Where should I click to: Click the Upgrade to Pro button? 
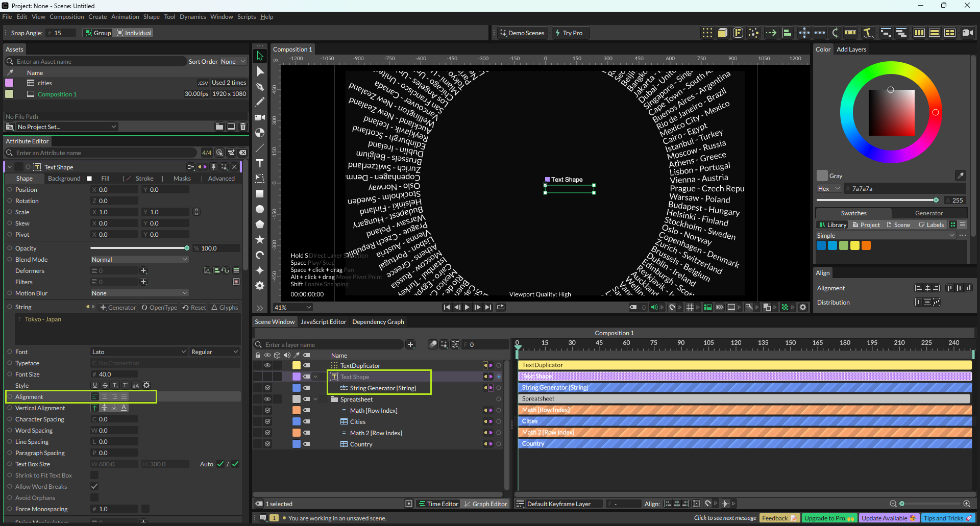coord(828,518)
